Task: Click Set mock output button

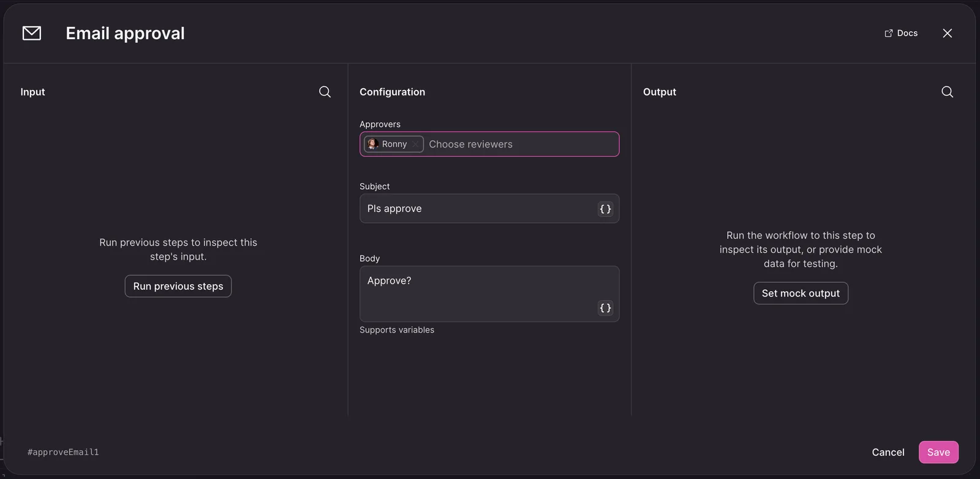Action: point(801,293)
